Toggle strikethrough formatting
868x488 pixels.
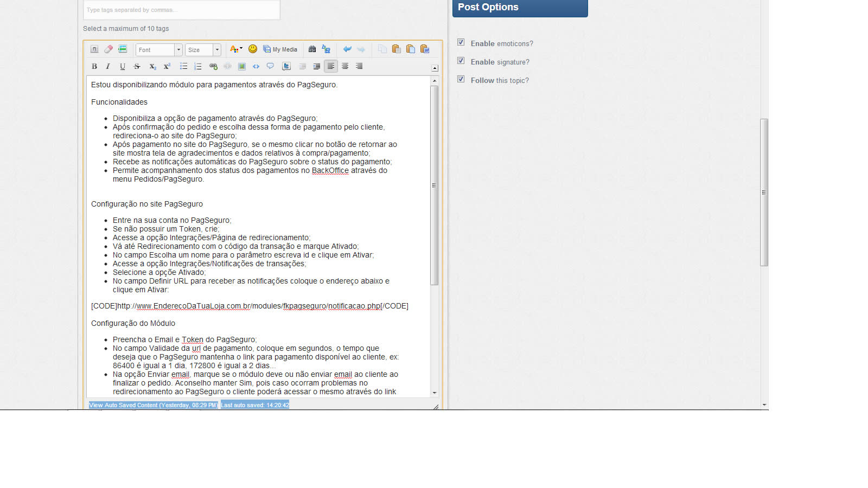coord(137,66)
